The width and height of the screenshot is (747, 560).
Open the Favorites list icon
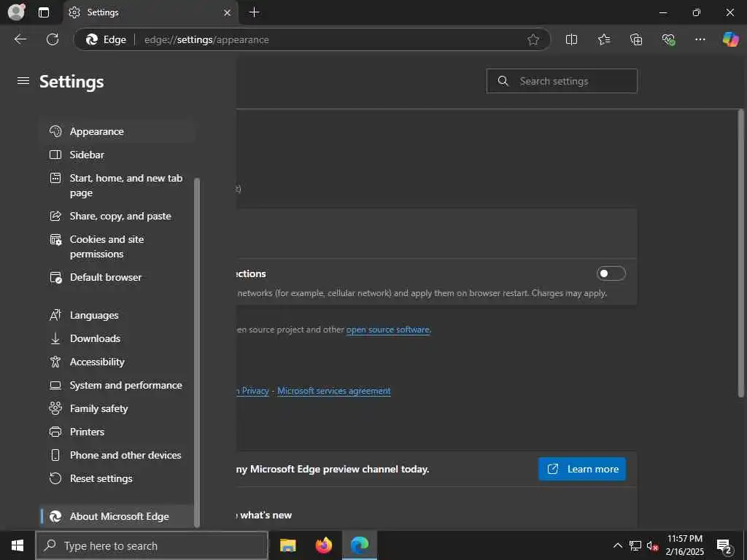[x=603, y=39]
